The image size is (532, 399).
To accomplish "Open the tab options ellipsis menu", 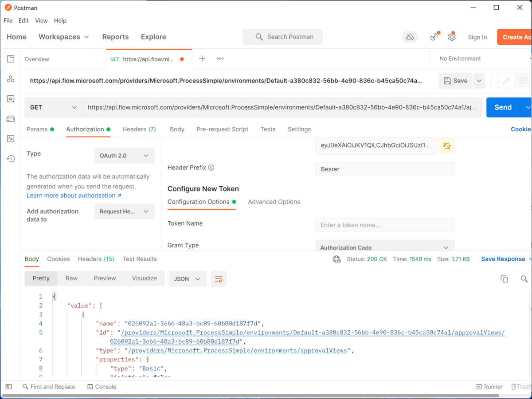I will [x=220, y=59].
